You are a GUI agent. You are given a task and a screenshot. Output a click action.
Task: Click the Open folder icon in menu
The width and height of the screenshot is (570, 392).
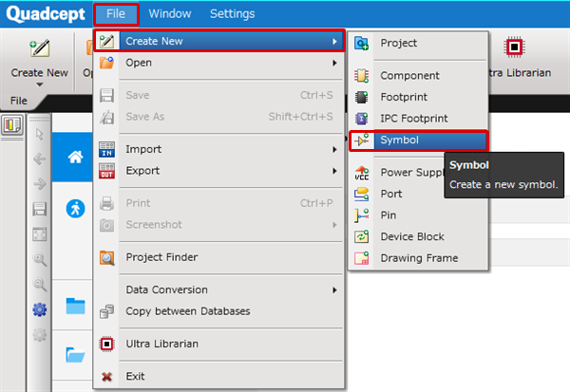point(106,63)
